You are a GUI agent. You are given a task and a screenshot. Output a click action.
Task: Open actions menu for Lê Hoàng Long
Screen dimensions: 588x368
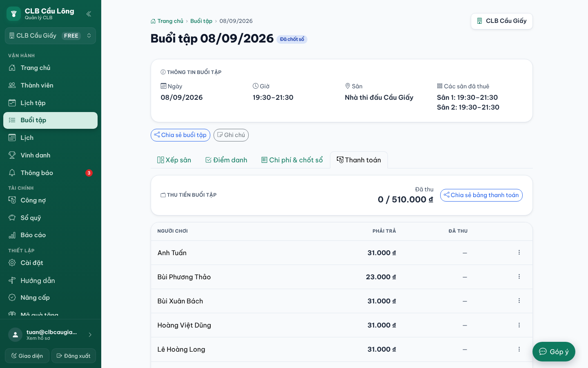519,349
